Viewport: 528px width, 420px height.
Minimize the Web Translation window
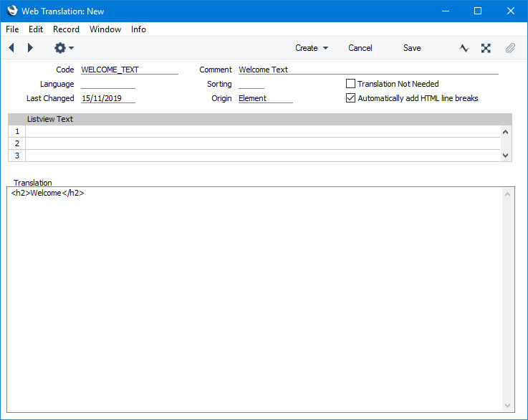[x=446, y=11]
